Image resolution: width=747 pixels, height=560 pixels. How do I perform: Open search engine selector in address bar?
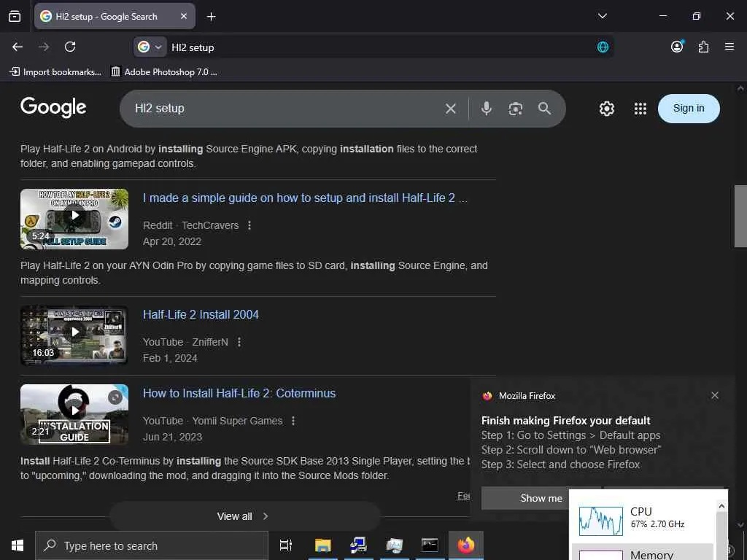(150, 47)
